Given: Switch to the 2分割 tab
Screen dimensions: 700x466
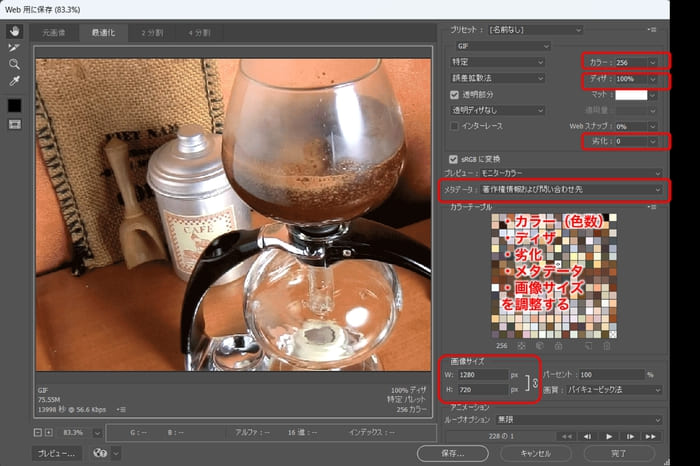Looking at the screenshot, I should 153,33.
